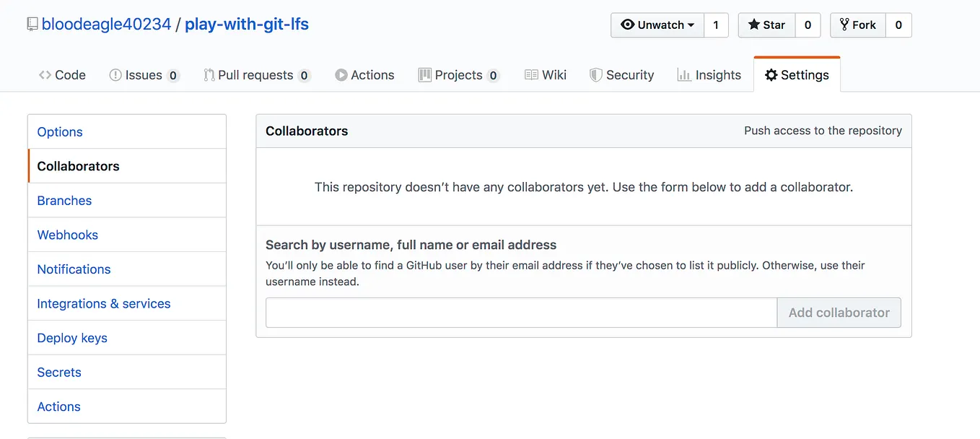Viewport: 980px width, 439px height.
Task: Open the Actions tab
Action: pos(364,75)
